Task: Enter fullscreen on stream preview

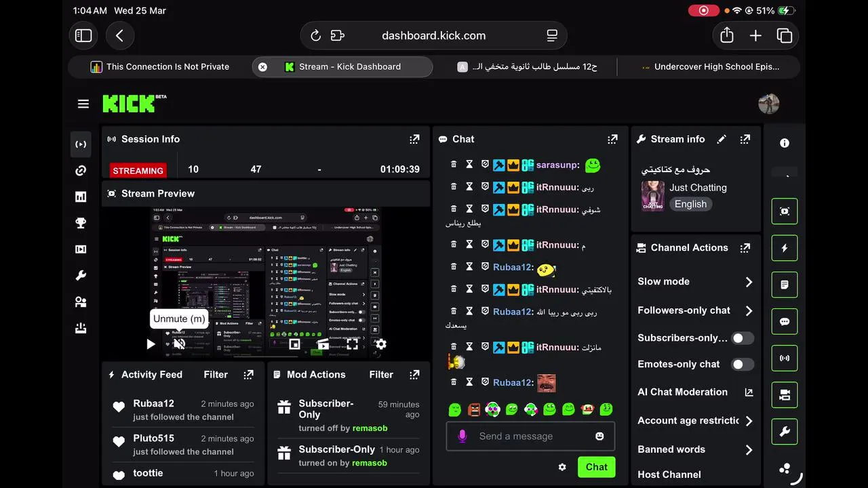Action: point(353,344)
